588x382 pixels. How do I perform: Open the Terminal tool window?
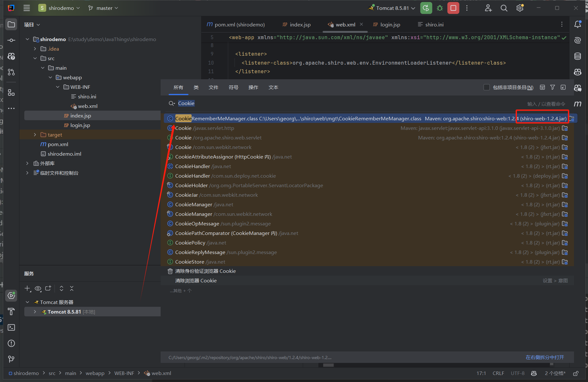pos(11,327)
